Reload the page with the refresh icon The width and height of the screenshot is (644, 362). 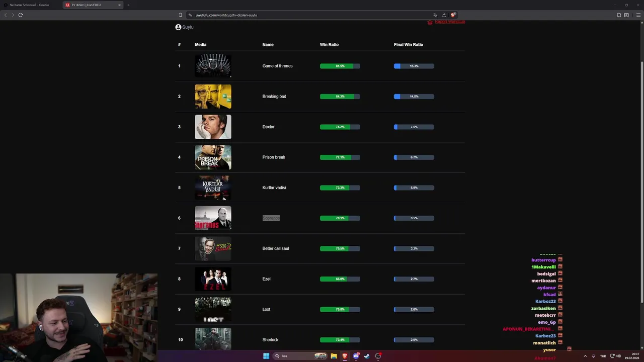[21, 15]
